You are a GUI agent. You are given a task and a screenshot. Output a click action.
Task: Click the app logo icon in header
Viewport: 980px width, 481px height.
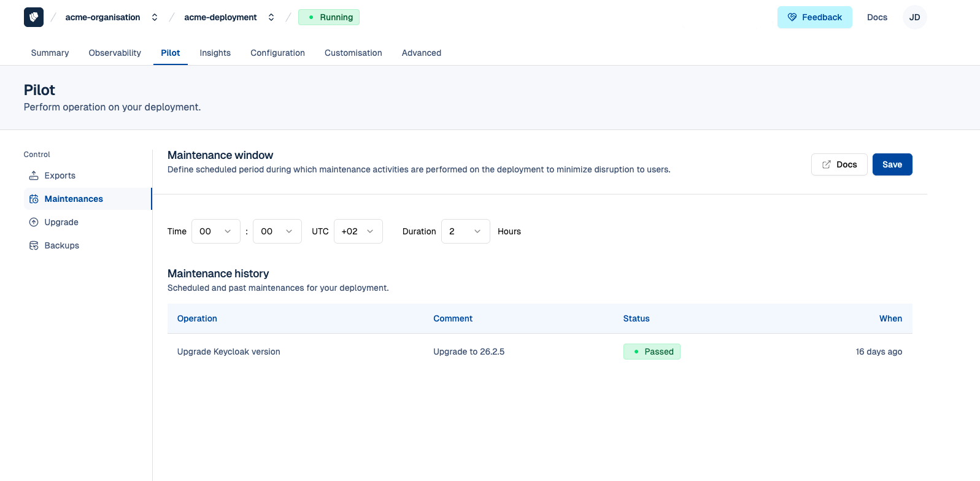34,17
